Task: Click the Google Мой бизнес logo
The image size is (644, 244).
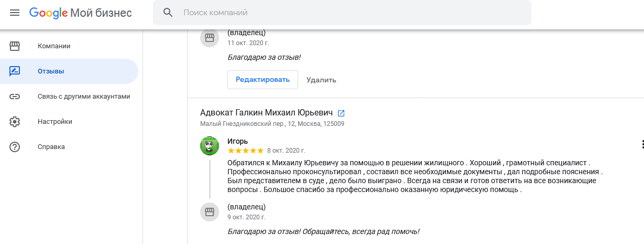Action: click(81, 13)
